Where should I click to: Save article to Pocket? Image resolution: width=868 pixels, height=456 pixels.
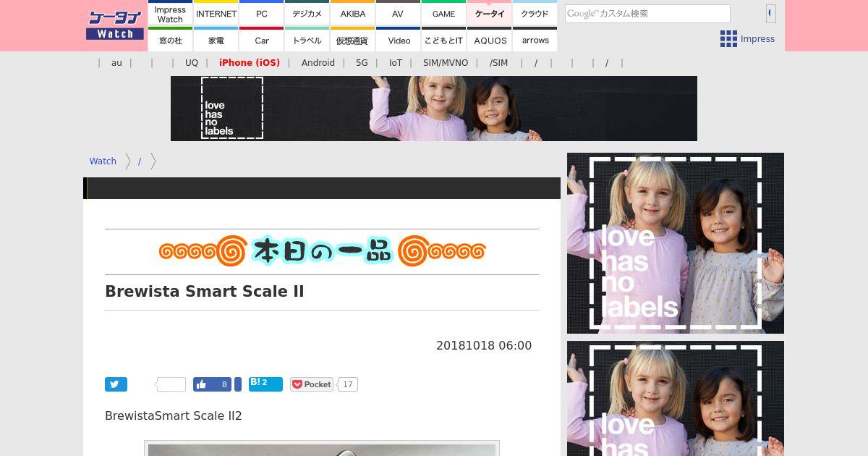tap(312, 384)
